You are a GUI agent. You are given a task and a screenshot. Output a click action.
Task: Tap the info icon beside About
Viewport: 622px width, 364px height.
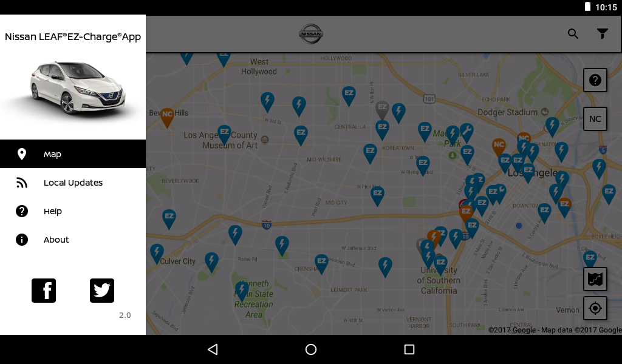(x=22, y=240)
